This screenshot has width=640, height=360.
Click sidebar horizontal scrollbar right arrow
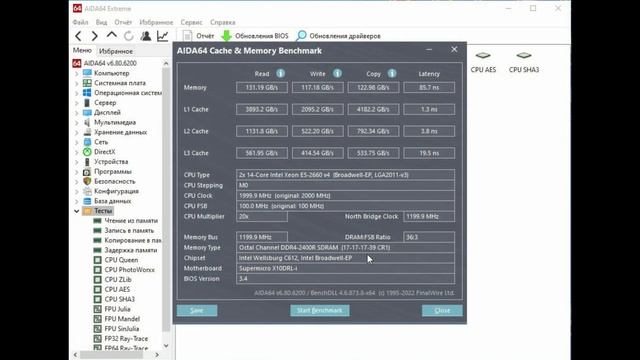click(157, 355)
